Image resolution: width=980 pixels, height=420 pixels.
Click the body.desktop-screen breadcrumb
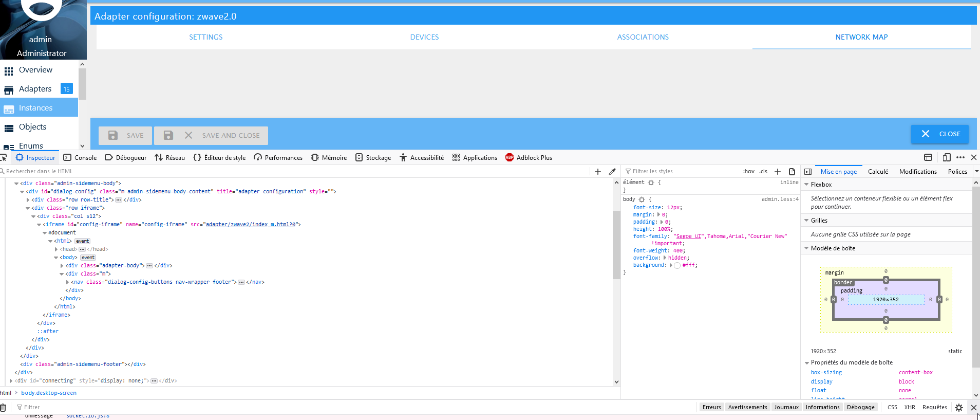coord(49,393)
